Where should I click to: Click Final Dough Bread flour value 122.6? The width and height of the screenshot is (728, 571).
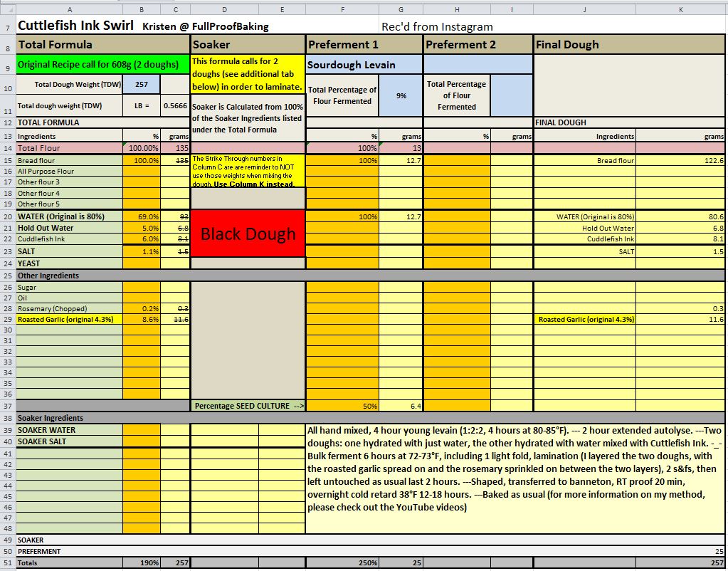tap(680, 161)
